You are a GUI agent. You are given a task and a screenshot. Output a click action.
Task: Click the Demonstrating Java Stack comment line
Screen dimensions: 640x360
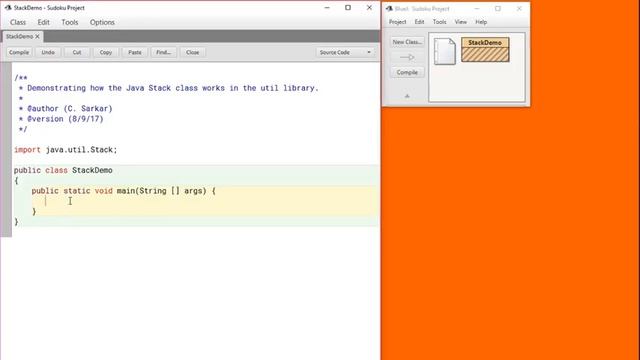[x=169, y=88]
